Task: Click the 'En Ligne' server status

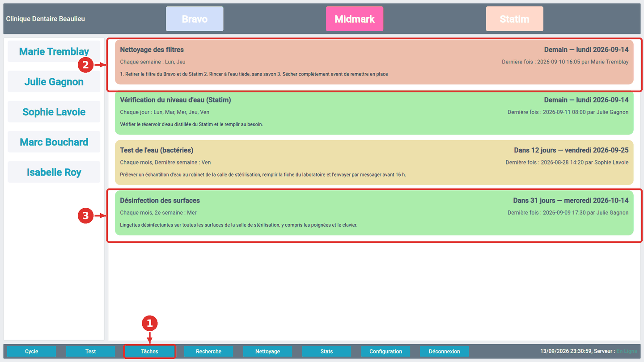Action: [627, 351]
